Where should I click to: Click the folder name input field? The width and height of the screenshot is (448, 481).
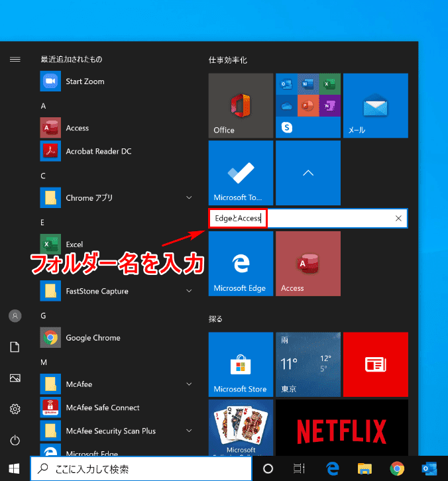pyautogui.click(x=308, y=219)
